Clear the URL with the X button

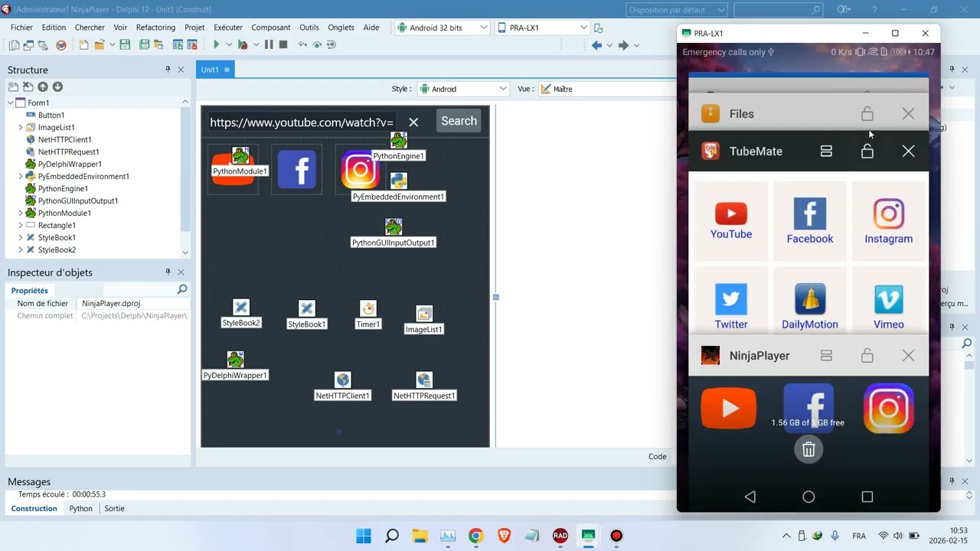(x=413, y=122)
